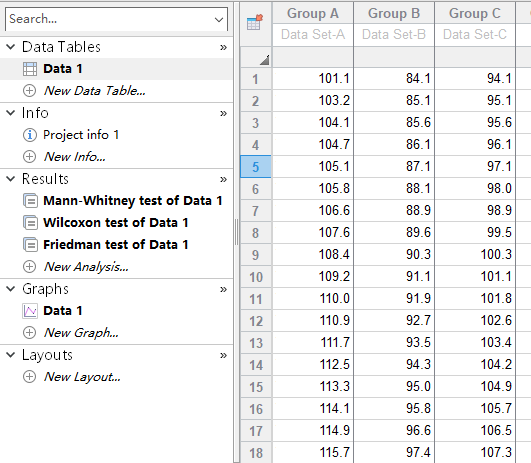The width and height of the screenshot is (531, 463).
Task: Collapse the Graphs section chevron
Action: [11, 289]
